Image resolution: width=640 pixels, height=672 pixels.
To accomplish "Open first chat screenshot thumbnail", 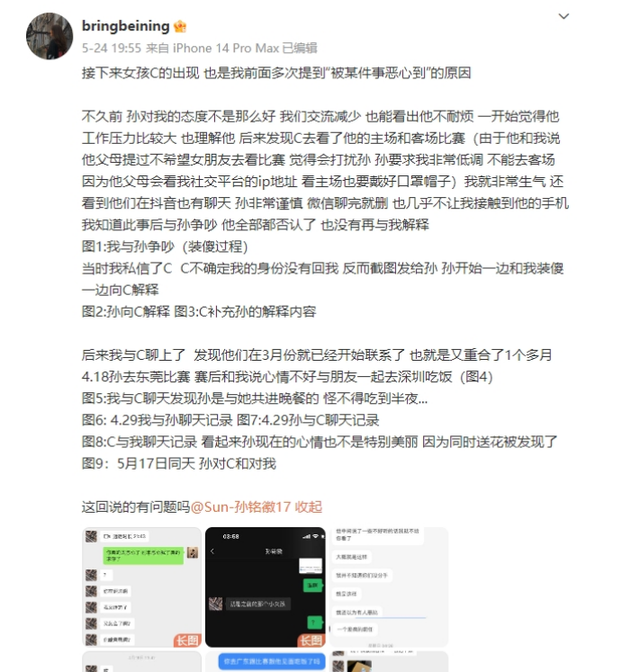I will (142, 587).
